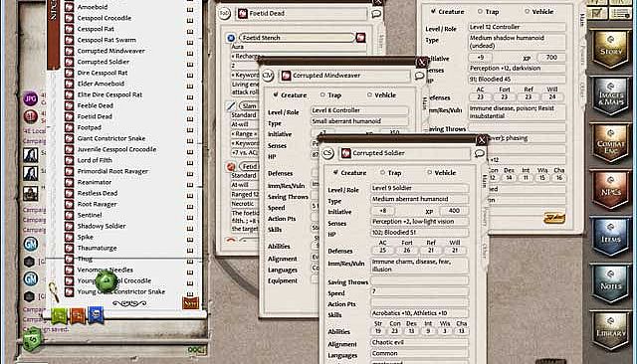Click the chat bubble in Corrupted Mindweaver window
The image size is (637, 364).
(x=419, y=76)
